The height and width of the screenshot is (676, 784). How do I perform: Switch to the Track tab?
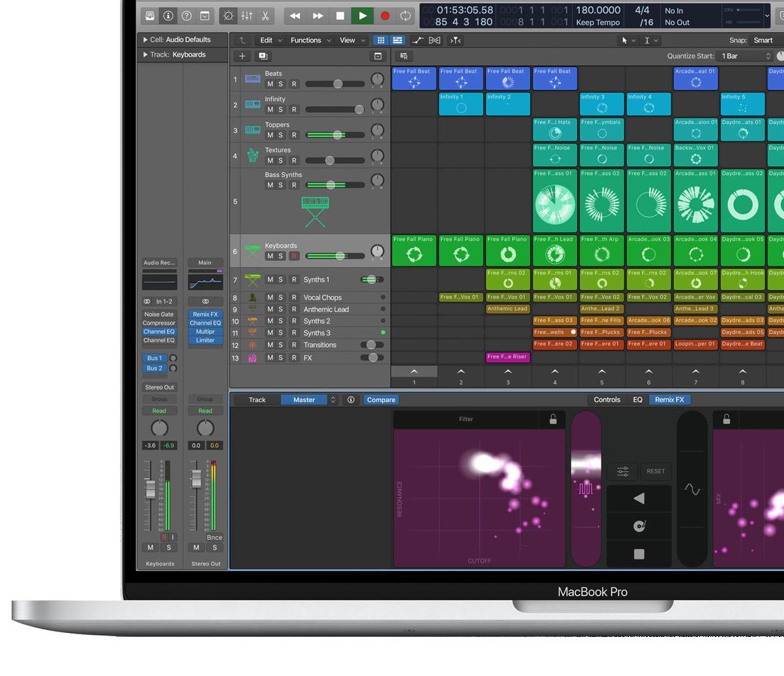[257, 400]
